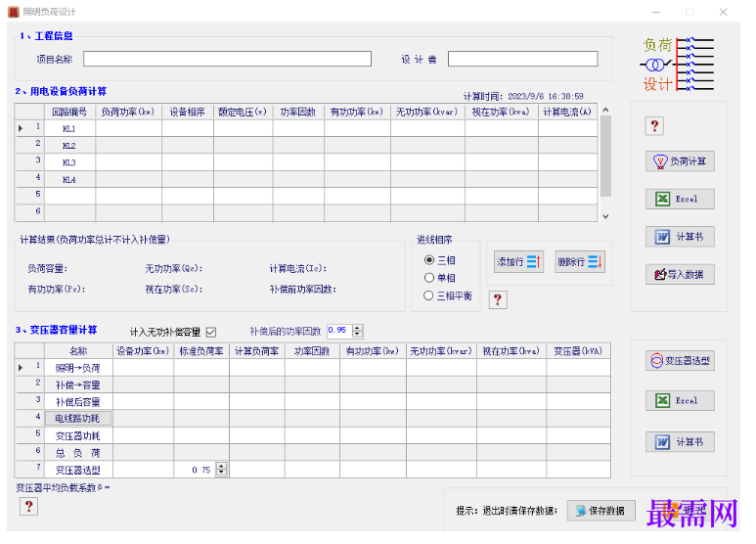Click the 额定电压(v) column header
This screenshot has height=544, width=756.
pos(243,112)
